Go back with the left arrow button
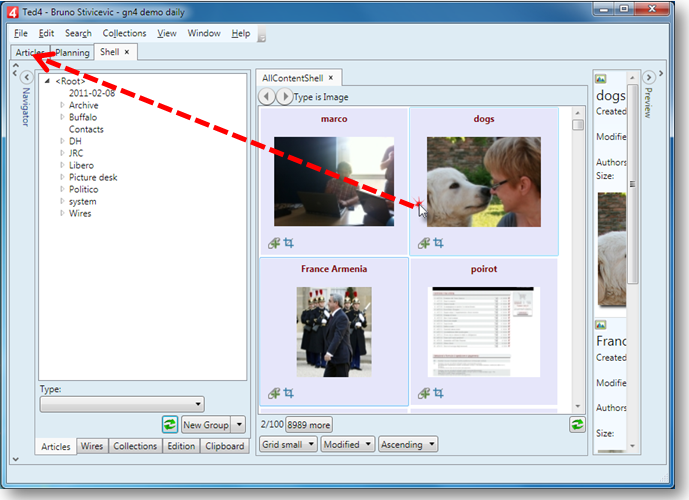 [266, 96]
